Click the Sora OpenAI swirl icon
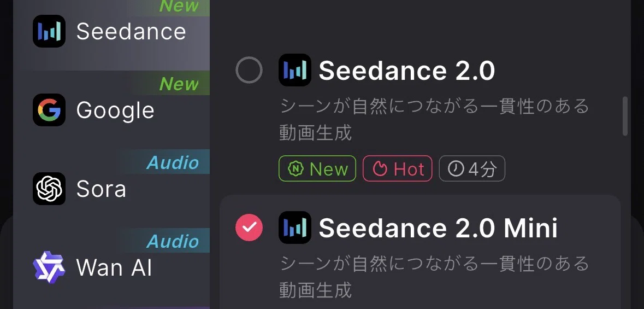This screenshot has width=644, height=309. click(x=49, y=189)
